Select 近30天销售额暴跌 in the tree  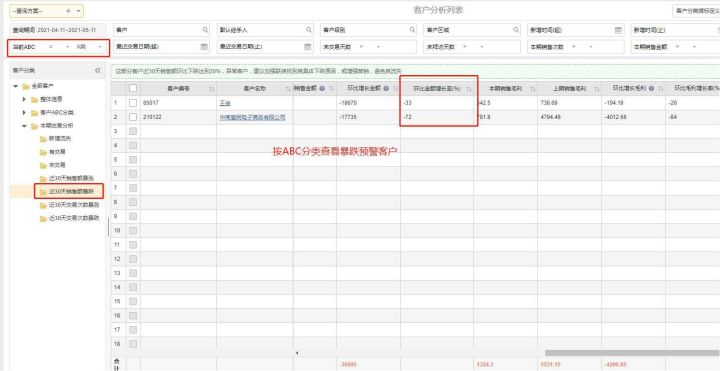click(69, 191)
